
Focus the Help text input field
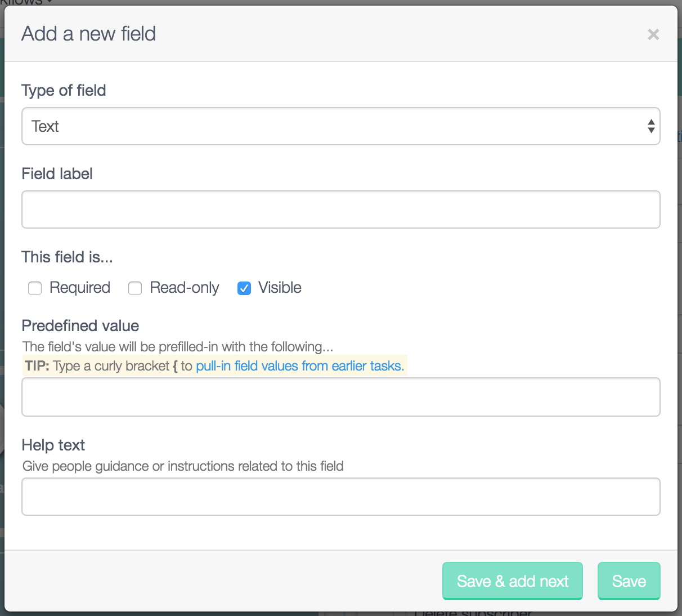[x=340, y=497]
